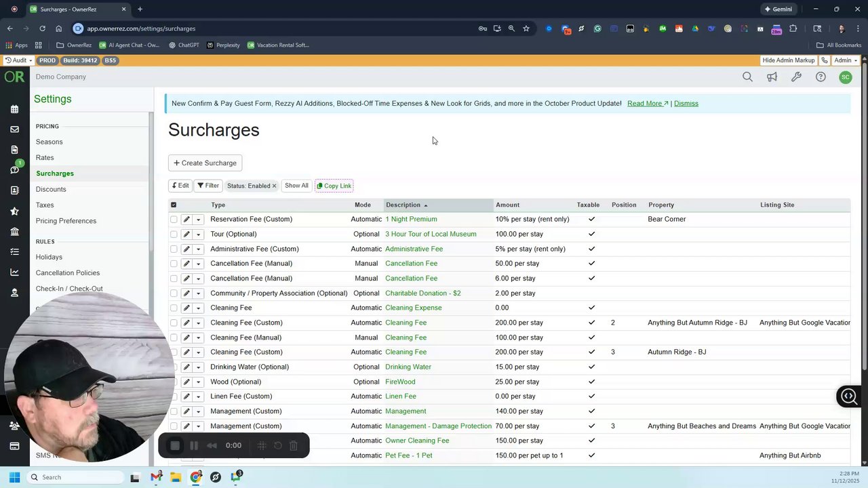
Task: Open the Audit dropdown in the admin bar
Action: 18,60
